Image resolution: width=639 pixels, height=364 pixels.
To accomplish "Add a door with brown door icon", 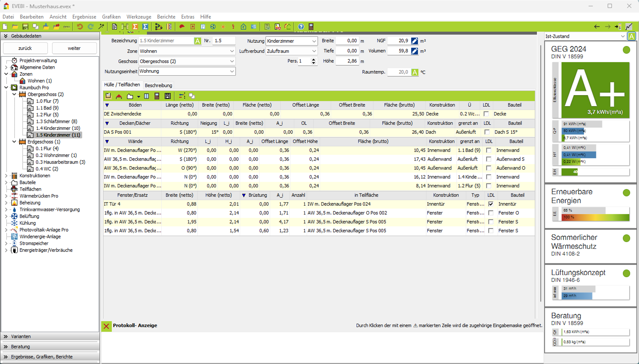I will click(157, 96).
